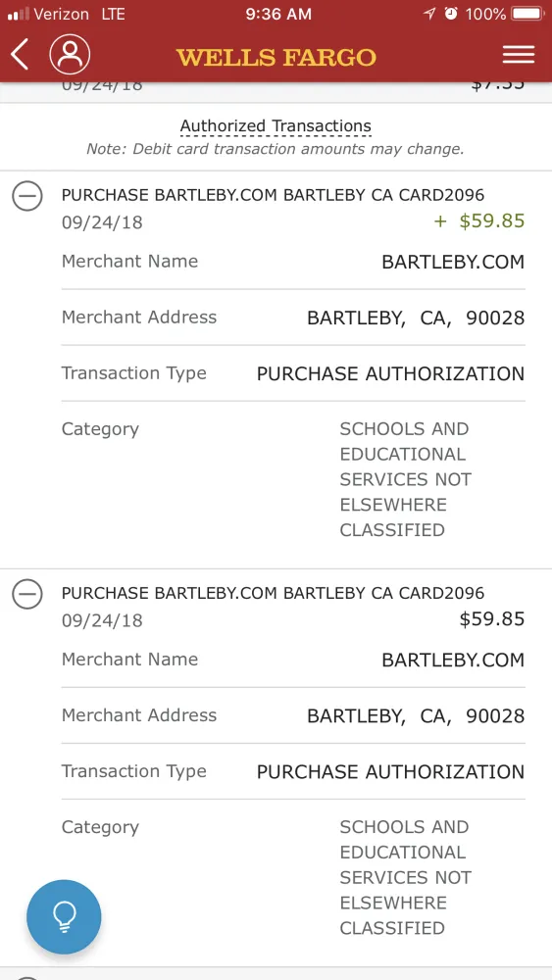Select the black $59.85 amount
The width and height of the screenshot is (552, 980).
point(492,619)
